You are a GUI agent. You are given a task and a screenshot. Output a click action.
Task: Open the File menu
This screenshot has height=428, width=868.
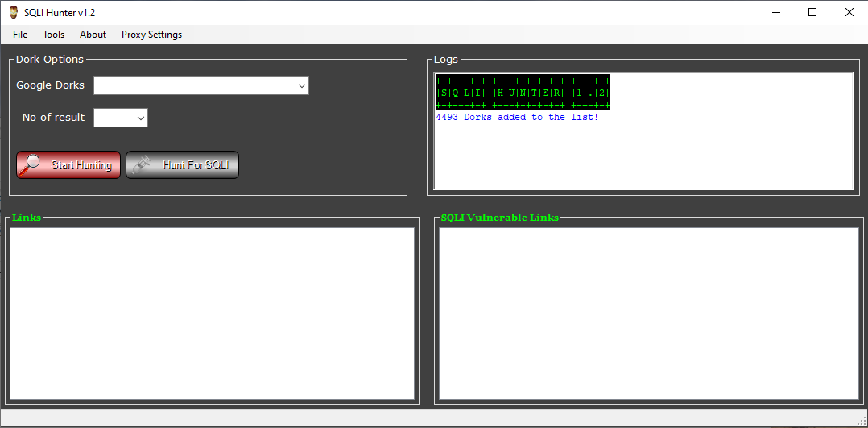pyautogui.click(x=20, y=35)
